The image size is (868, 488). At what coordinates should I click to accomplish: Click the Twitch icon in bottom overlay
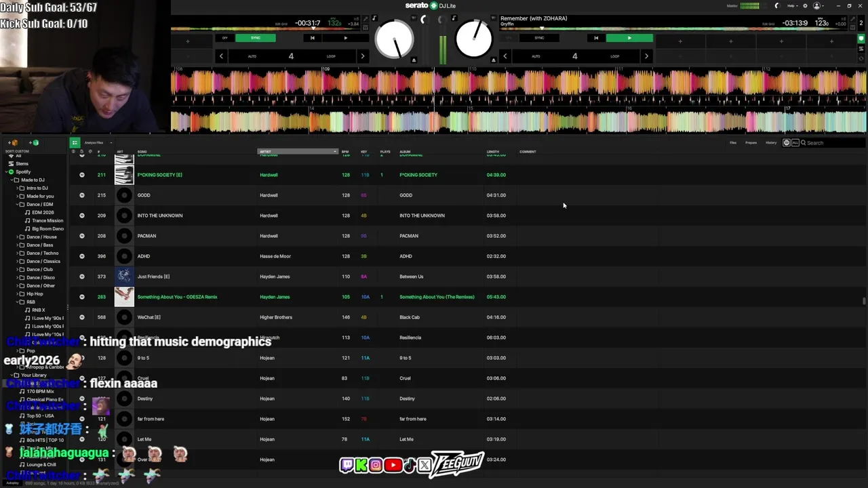(x=347, y=465)
